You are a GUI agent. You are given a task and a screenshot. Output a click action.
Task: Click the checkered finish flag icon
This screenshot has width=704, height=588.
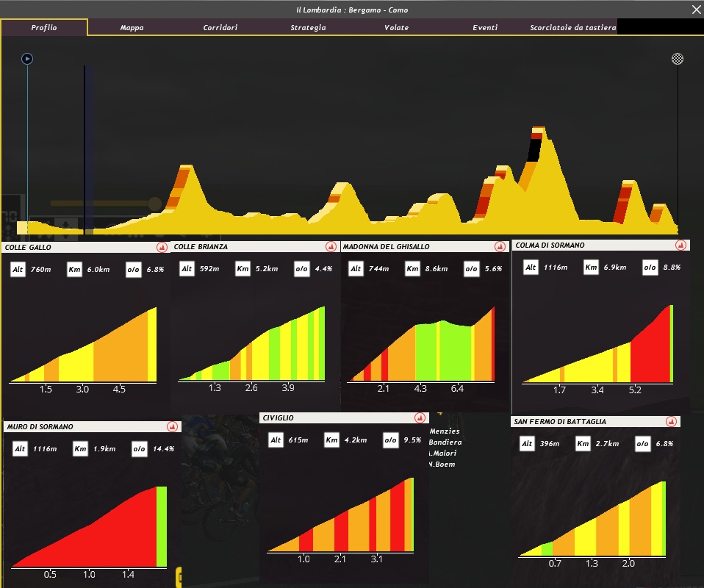678,59
